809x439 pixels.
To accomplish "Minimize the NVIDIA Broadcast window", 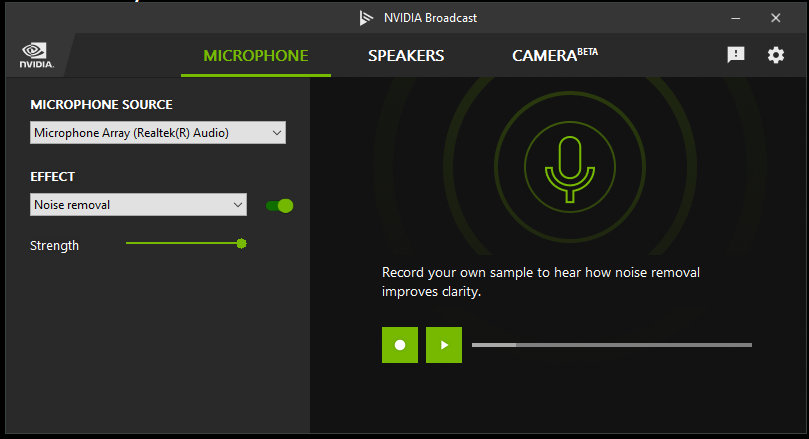I will pos(736,18).
